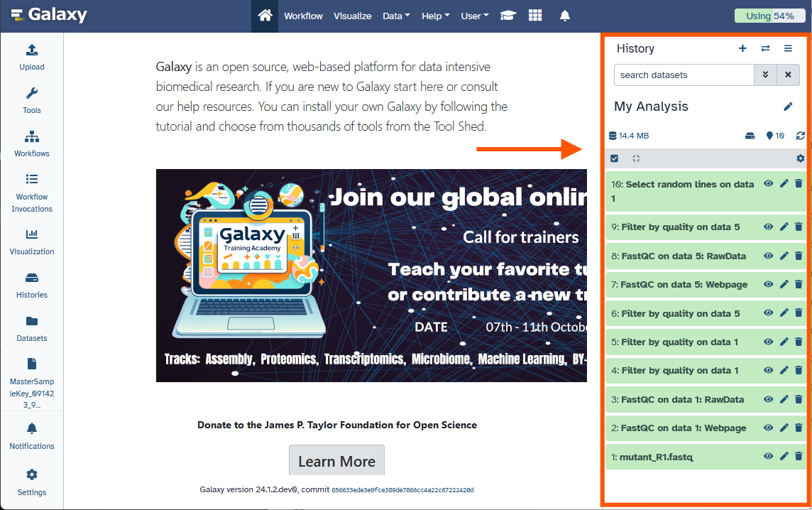Image resolution: width=812 pixels, height=510 pixels.
Task: View dataset 3 FastQC RawData
Action: [769, 399]
